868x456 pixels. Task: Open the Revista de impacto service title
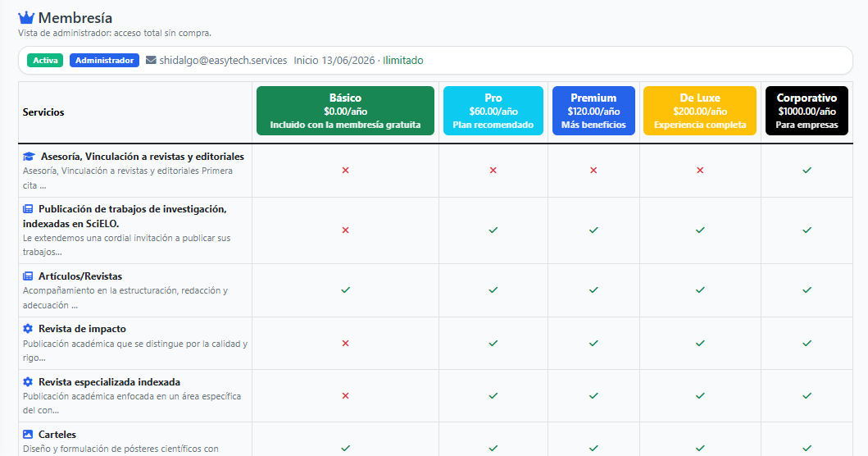(83, 329)
